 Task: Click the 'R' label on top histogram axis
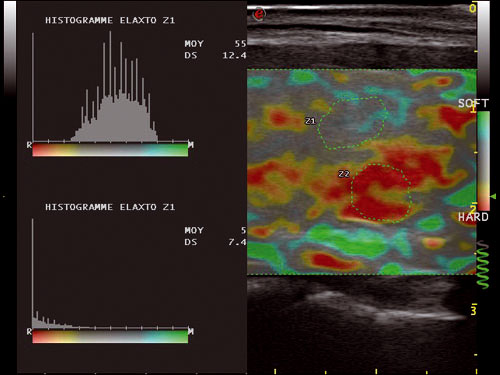[29, 145]
